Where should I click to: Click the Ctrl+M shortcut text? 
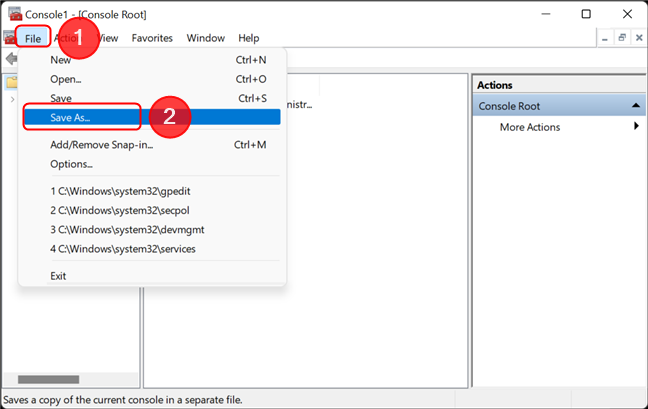[x=250, y=145]
